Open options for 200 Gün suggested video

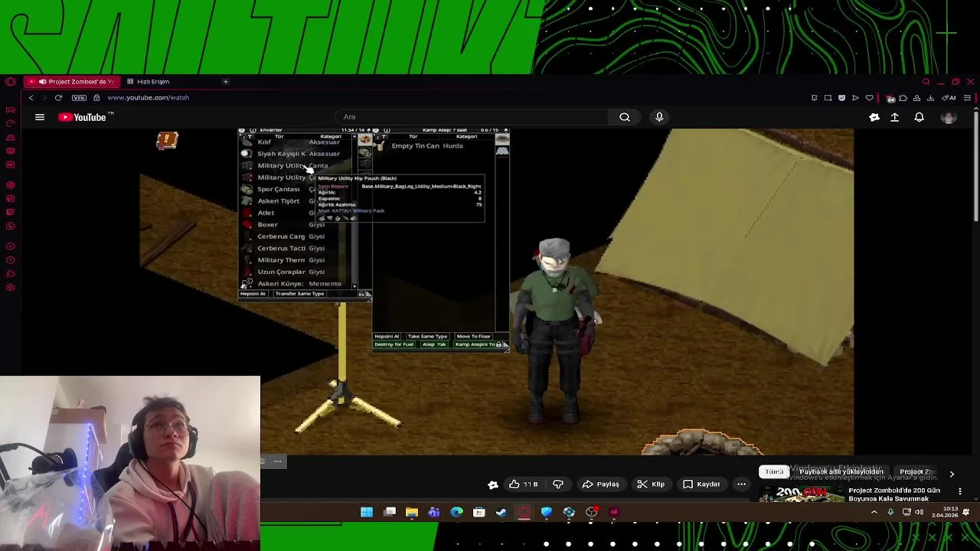click(960, 491)
